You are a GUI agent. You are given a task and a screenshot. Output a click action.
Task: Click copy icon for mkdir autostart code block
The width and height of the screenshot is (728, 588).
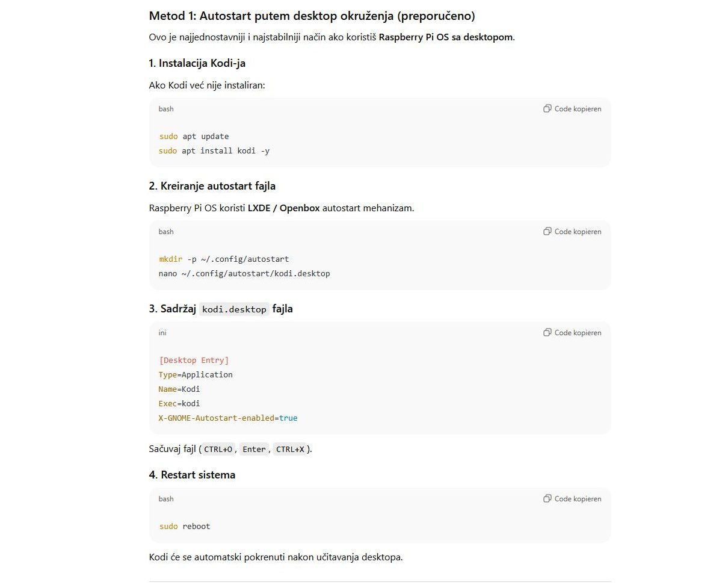547,232
